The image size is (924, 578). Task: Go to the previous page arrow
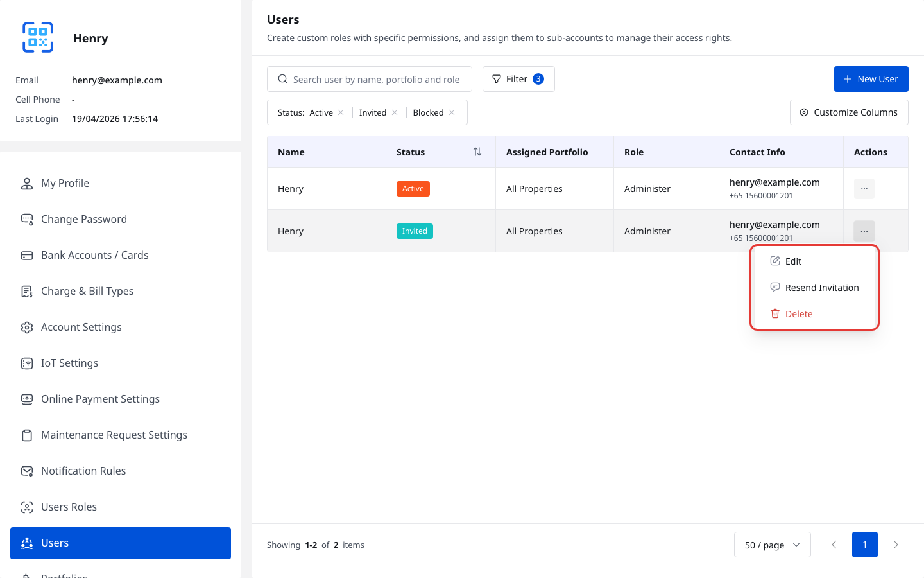(x=834, y=545)
